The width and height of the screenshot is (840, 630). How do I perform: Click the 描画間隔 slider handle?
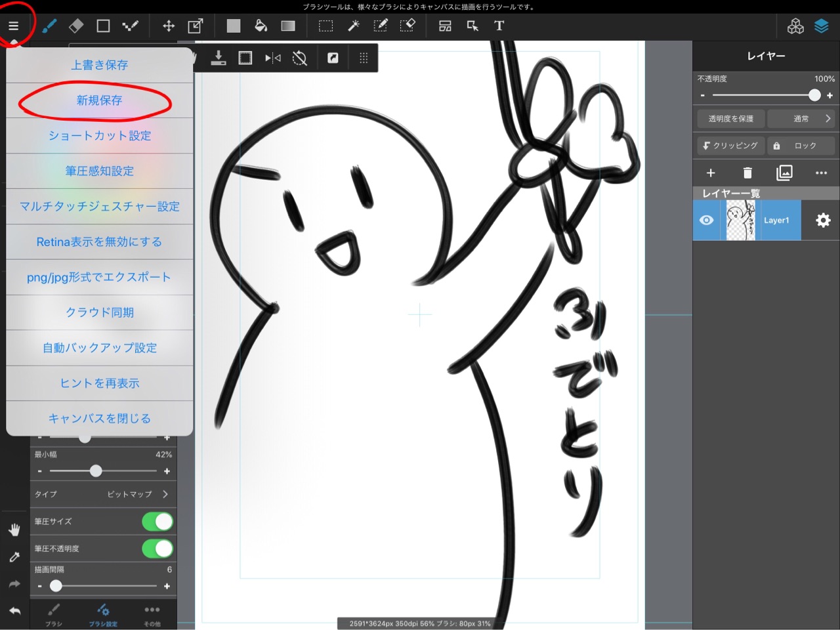pos(56,586)
